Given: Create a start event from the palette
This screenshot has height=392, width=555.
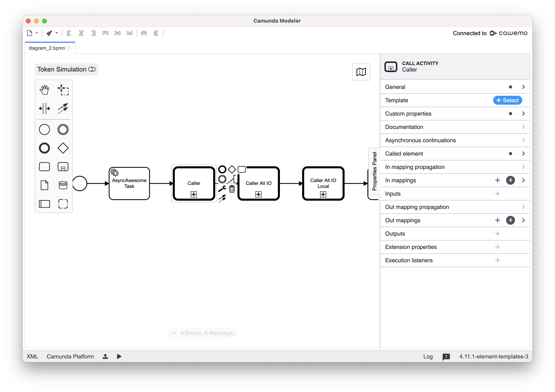Looking at the screenshot, I should click(44, 129).
